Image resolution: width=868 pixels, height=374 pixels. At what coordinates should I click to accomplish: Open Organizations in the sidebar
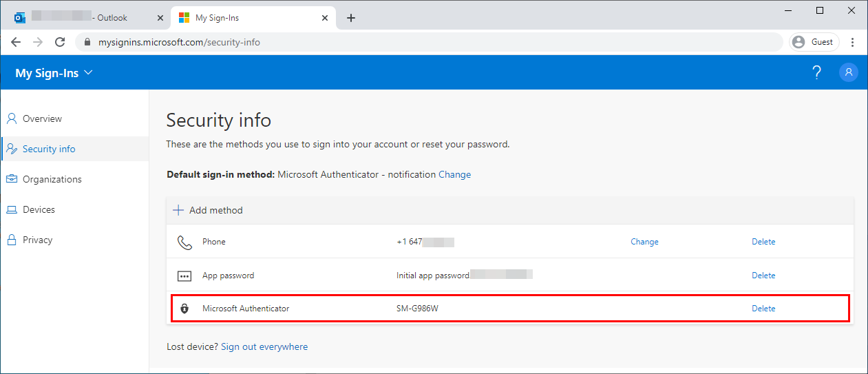[74, 179]
